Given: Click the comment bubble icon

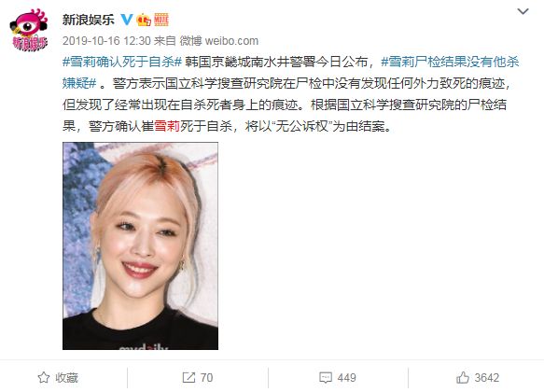Looking at the screenshot, I should pos(326,377).
